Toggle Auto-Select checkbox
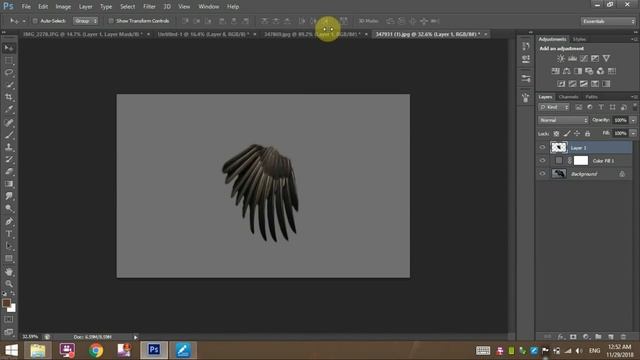The width and height of the screenshot is (640, 360). click(x=35, y=21)
